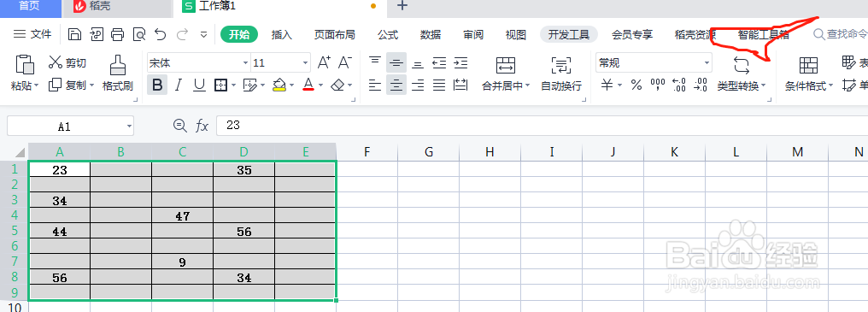Viewport: 868px width, 312px height.
Task: Open the Name Box A1 dropdown
Action: coord(129,127)
